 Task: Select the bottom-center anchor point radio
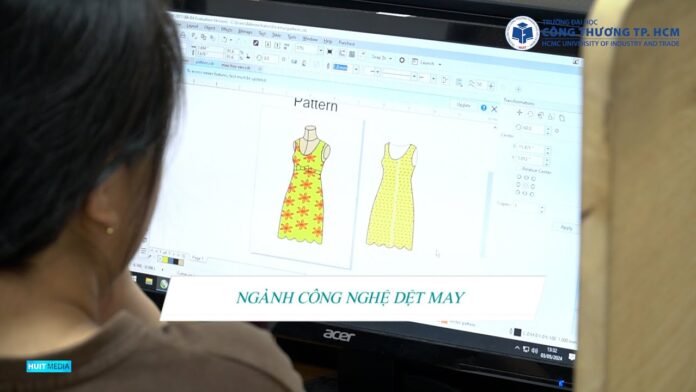525,193
